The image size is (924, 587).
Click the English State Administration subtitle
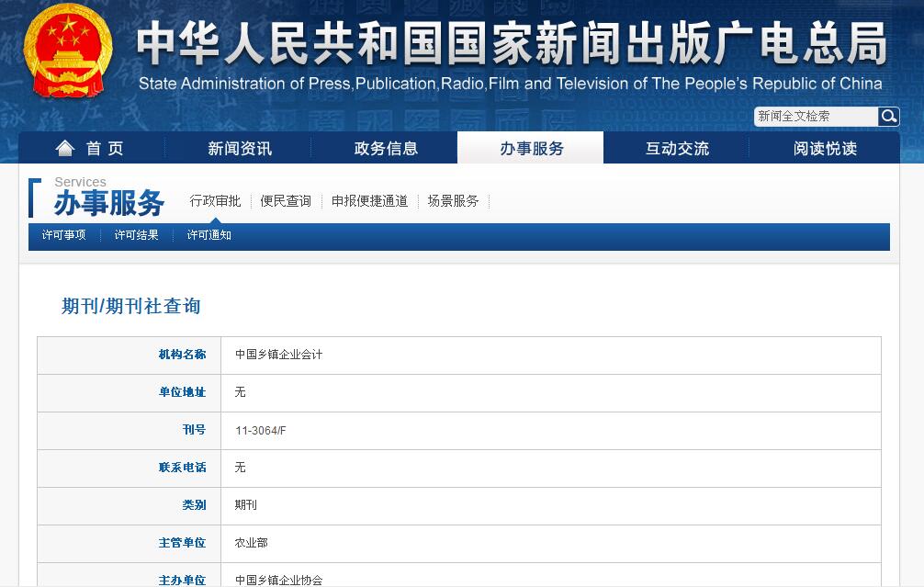coord(511,84)
